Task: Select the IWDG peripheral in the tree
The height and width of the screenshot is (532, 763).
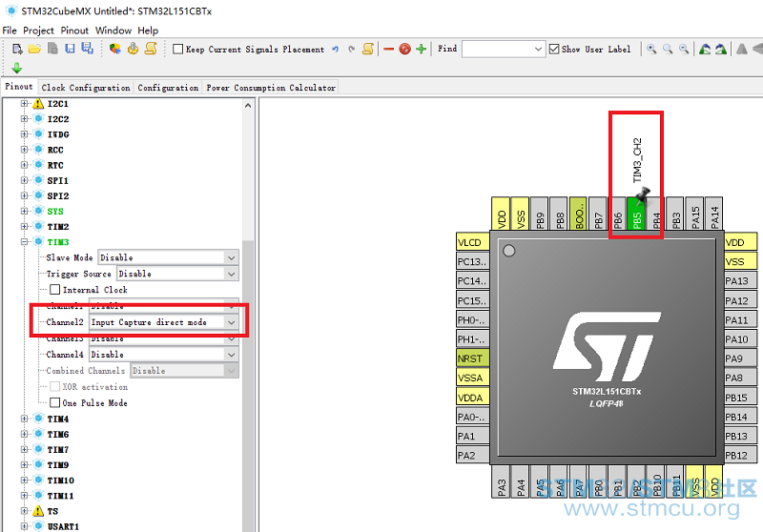Action: 58,134
